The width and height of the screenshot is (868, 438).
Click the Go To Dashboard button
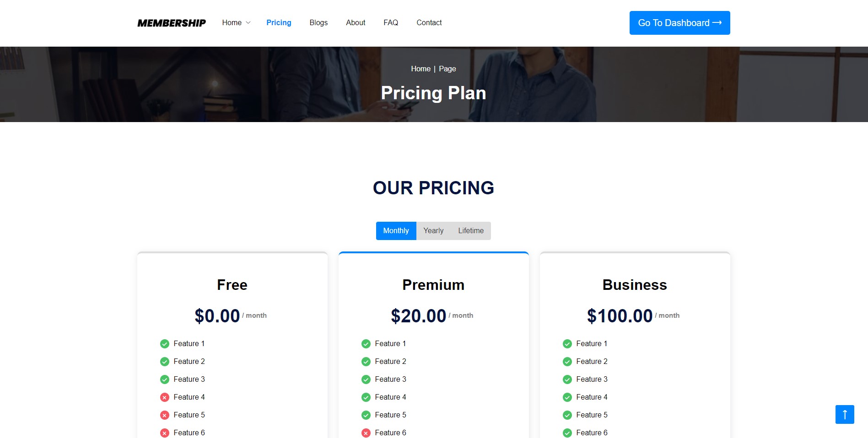point(679,22)
